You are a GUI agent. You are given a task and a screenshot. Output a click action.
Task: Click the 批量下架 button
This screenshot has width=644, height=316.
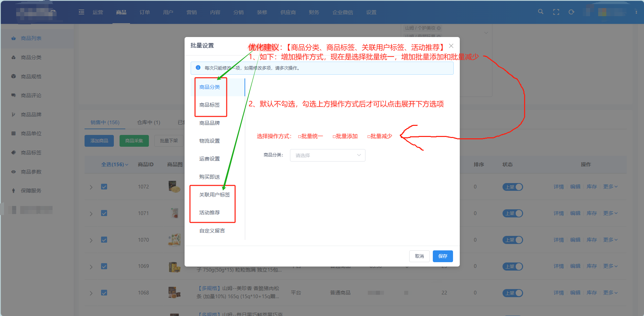pos(169,141)
